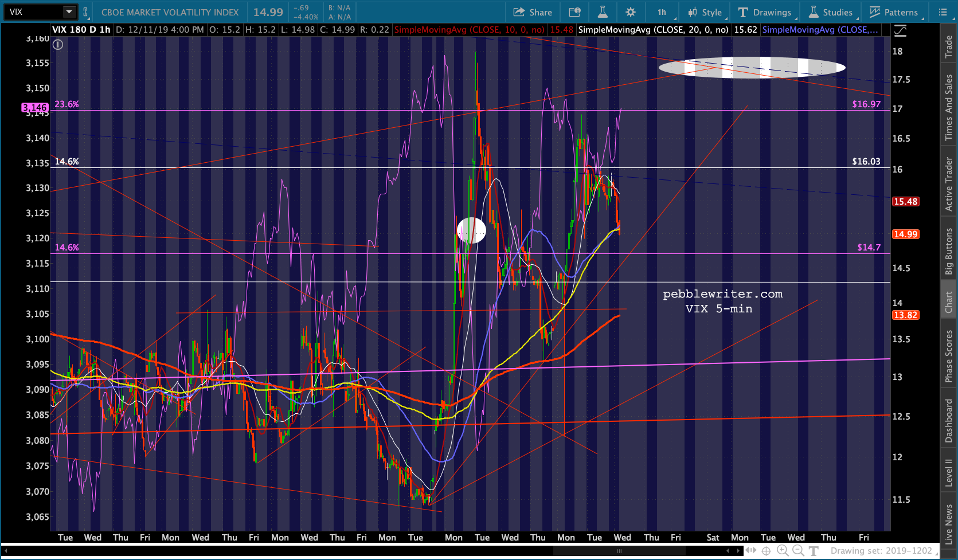Click the horizontal time axis scrollbar
Screen dimensions: 958x560
[619, 551]
